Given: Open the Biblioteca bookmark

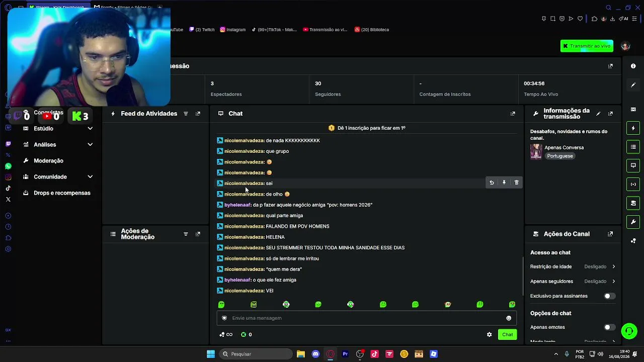Looking at the screenshot, I should coord(372,30).
